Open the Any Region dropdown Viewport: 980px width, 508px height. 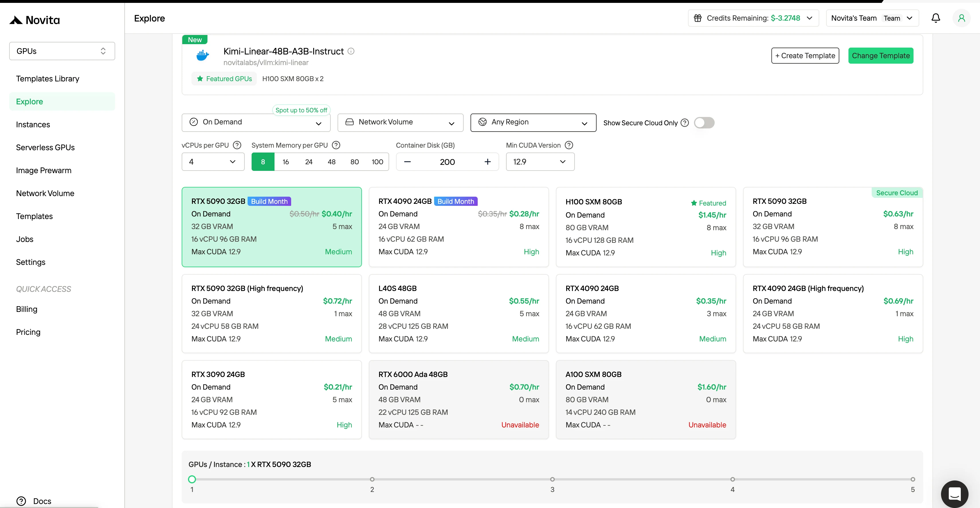click(x=533, y=122)
